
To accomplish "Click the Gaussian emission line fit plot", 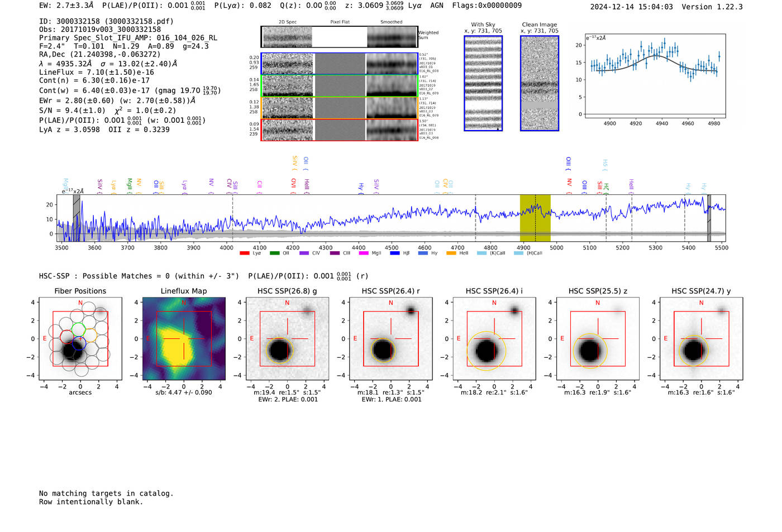I will (655, 76).
